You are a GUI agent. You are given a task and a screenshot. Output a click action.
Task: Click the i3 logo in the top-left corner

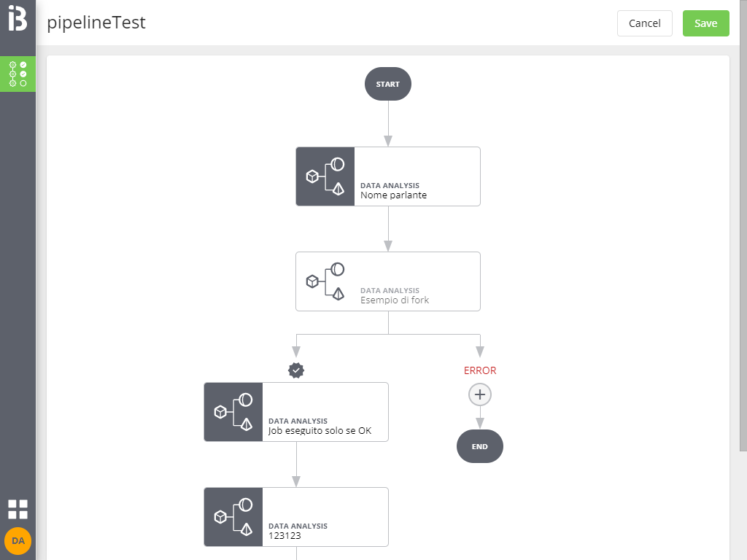pos(18,17)
